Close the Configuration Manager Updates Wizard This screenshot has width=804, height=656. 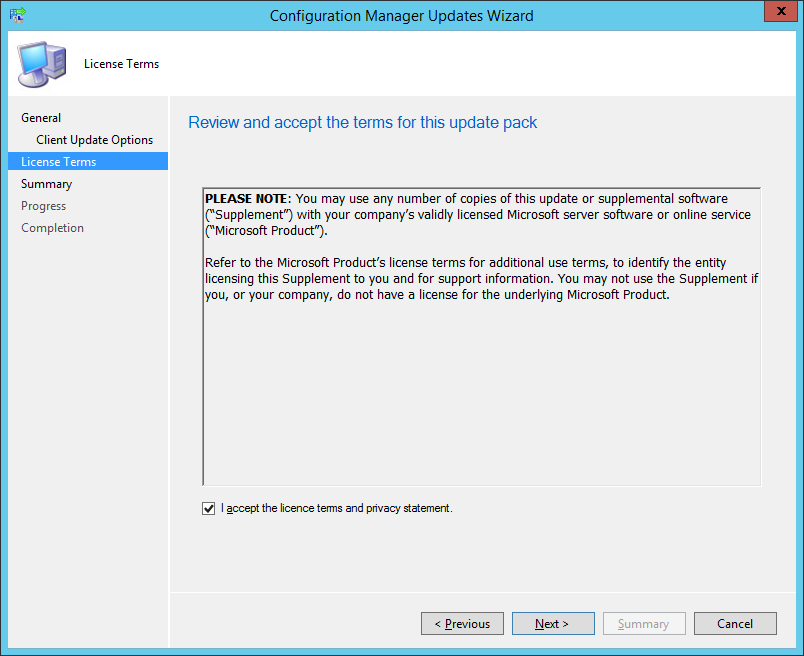click(781, 11)
